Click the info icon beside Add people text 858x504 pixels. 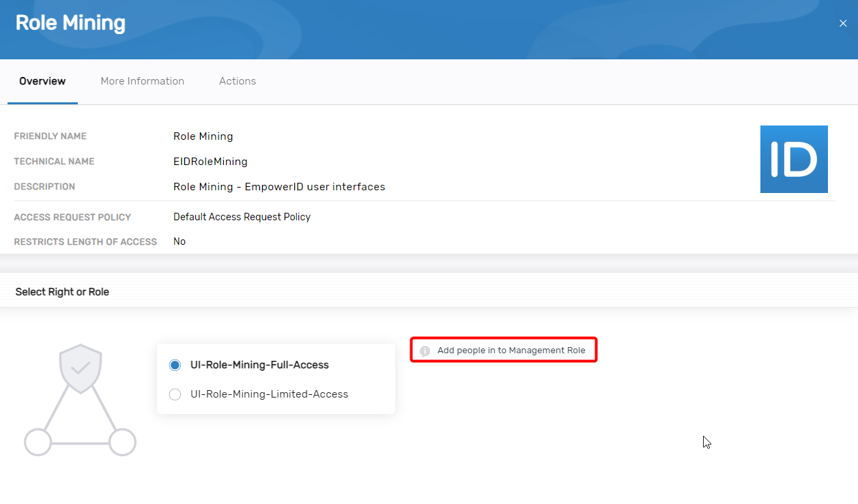pyautogui.click(x=425, y=350)
